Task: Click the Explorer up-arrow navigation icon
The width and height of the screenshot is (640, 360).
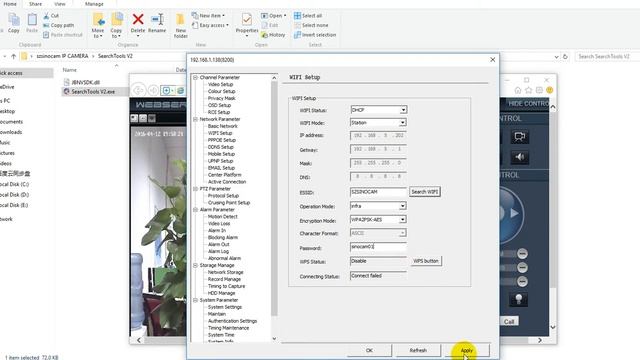Action: [x=13, y=56]
